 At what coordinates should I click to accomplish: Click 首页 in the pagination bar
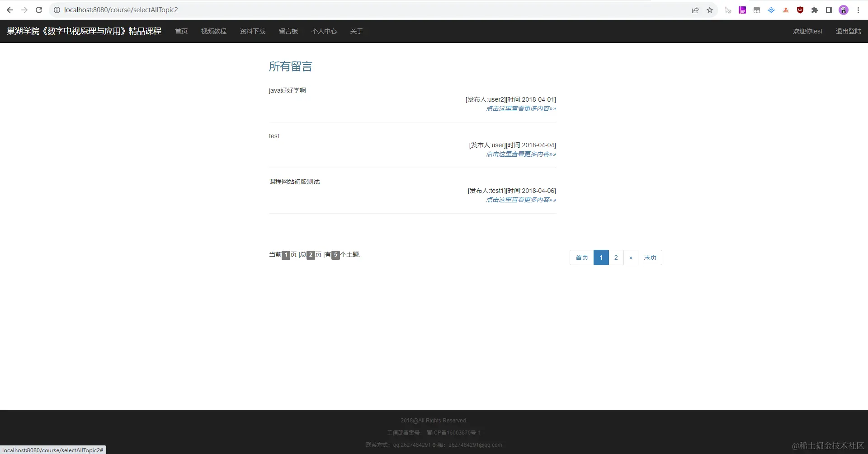pos(581,257)
